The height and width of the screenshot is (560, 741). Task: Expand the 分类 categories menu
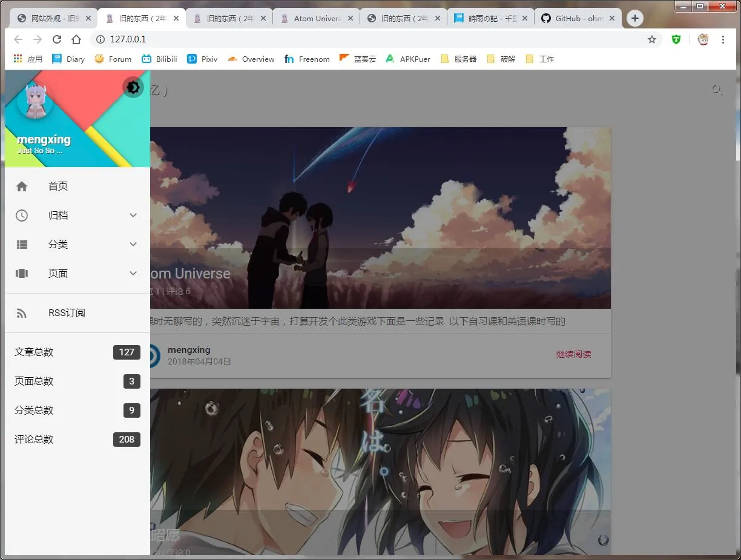(x=133, y=244)
